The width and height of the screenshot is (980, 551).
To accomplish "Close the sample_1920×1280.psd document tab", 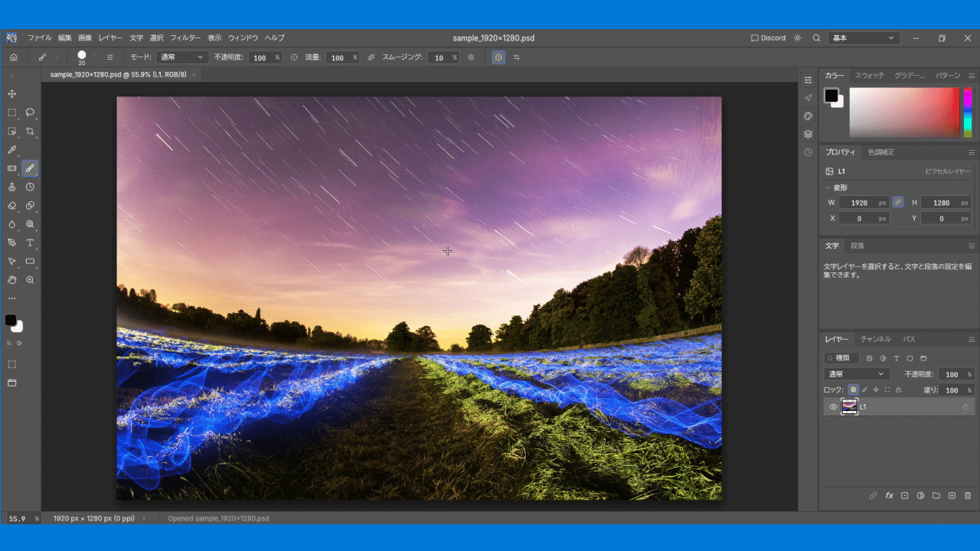I will click(194, 75).
